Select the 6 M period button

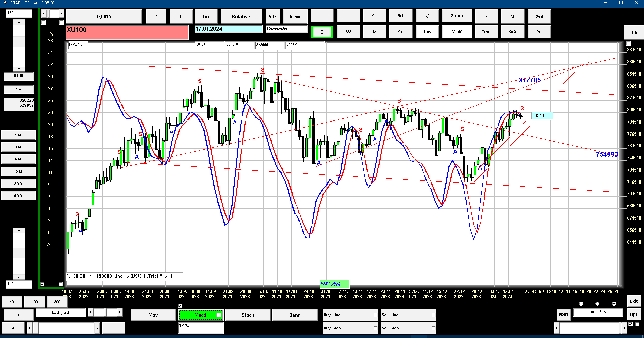pos(18,159)
